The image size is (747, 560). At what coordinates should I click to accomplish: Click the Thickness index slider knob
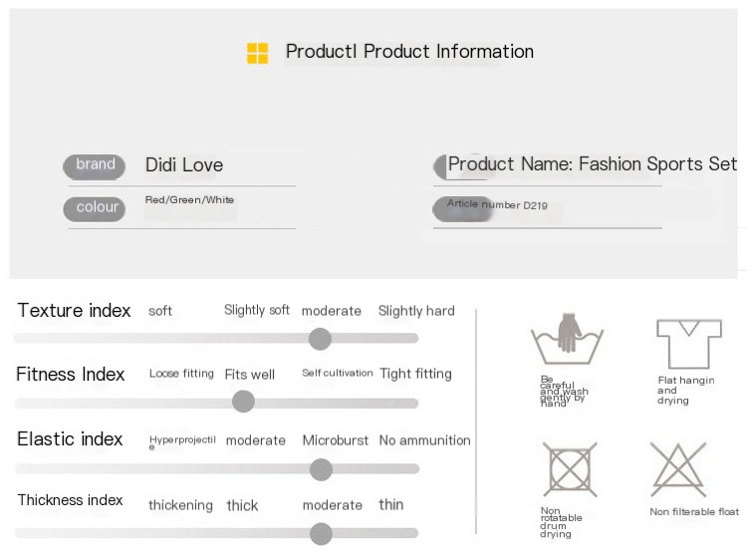(321, 533)
